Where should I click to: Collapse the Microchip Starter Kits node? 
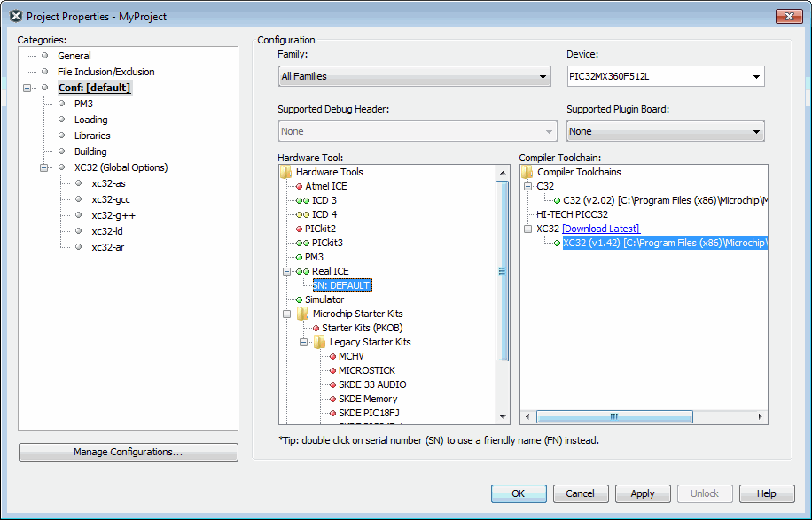[286, 314]
